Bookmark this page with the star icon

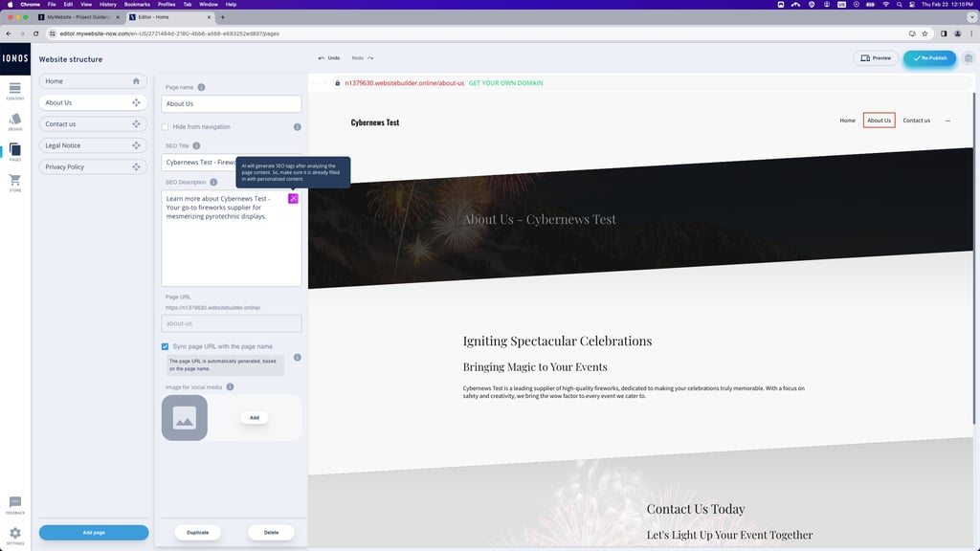pos(925,33)
